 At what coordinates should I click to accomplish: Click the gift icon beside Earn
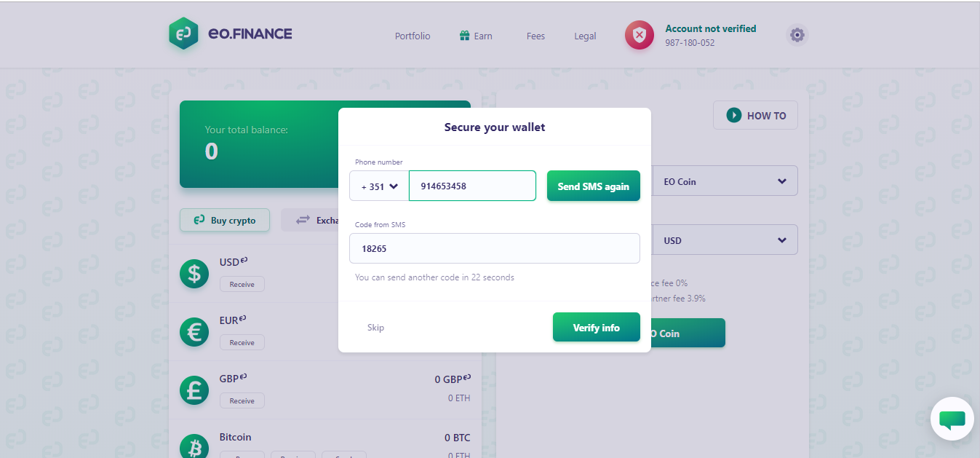tap(465, 36)
